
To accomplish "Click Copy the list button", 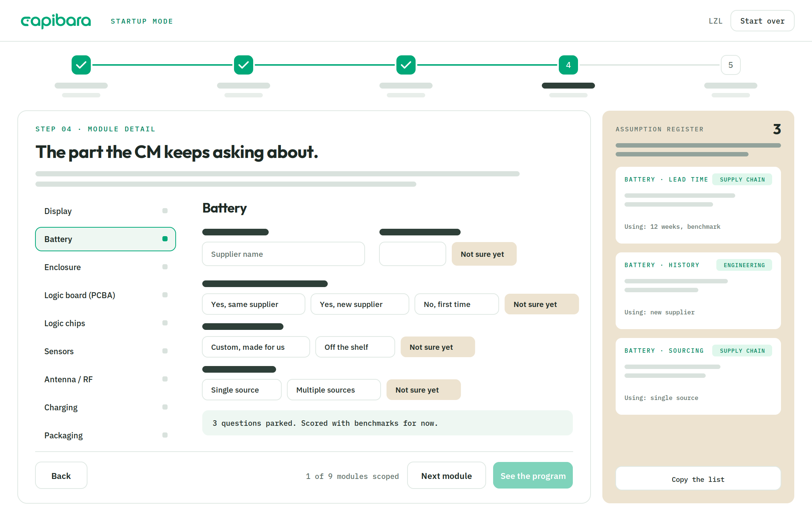I will [x=698, y=479].
